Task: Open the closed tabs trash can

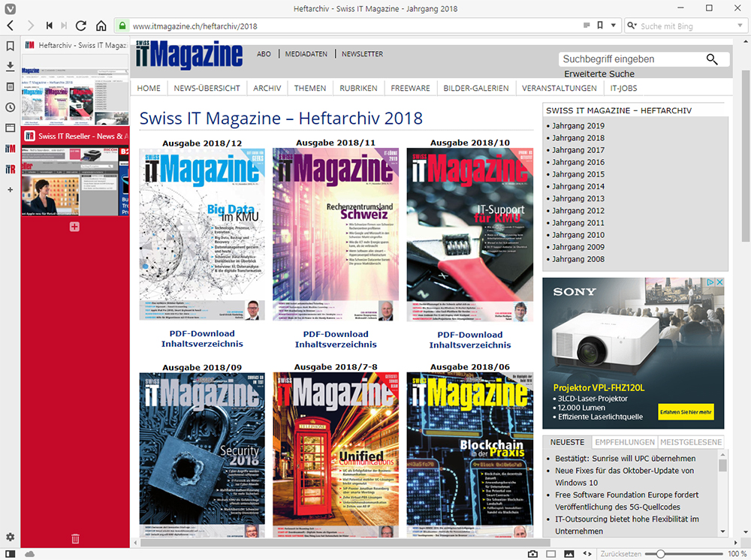Action: click(75, 538)
